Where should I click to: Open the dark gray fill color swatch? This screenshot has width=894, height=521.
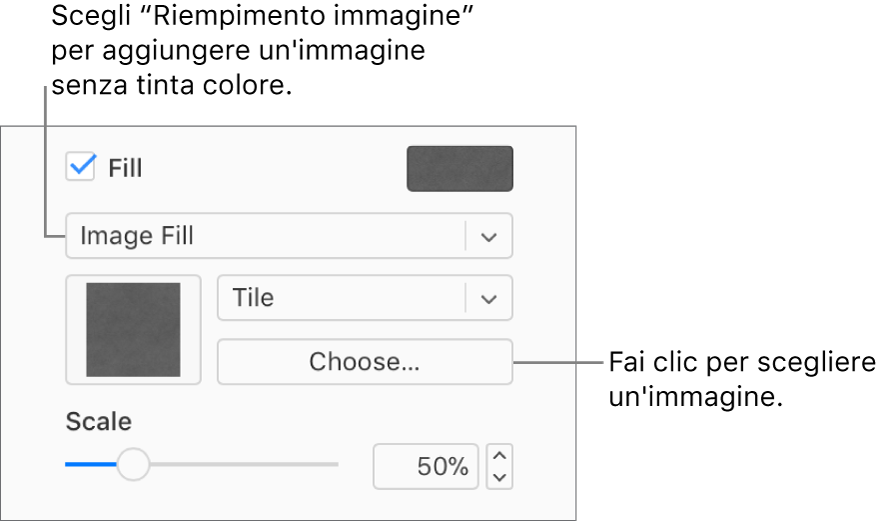pos(460,169)
